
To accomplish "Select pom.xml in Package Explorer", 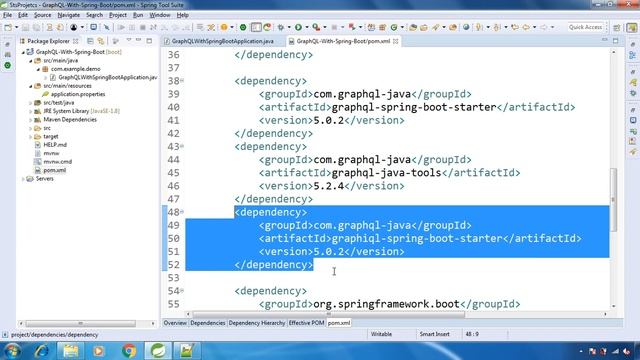I will point(55,170).
